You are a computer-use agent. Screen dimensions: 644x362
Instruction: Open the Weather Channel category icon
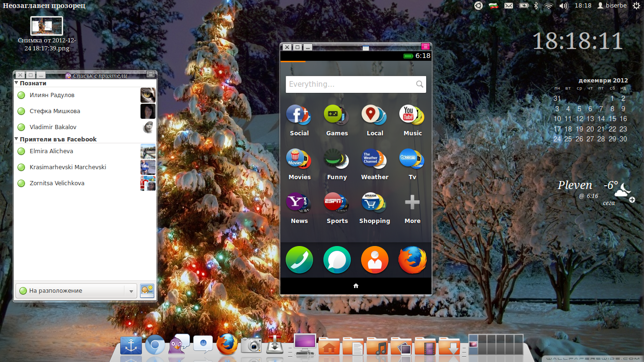click(x=374, y=159)
